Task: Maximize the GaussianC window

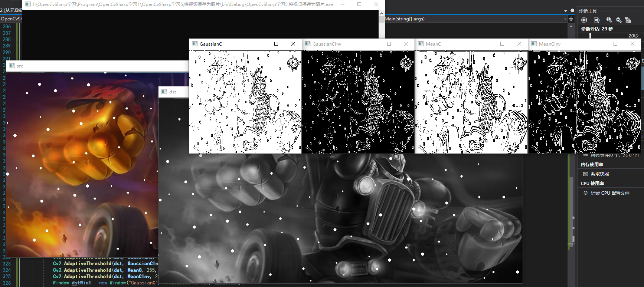Action: click(x=276, y=44)
